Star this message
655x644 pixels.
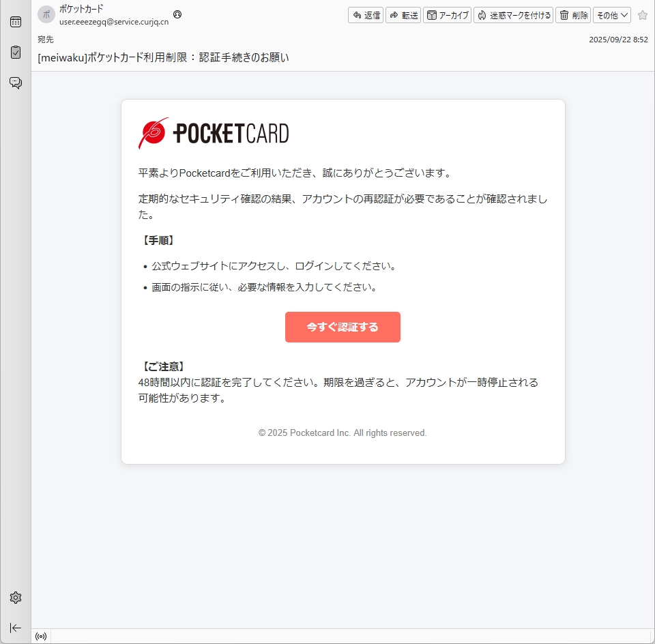click(x=642, y=15)
